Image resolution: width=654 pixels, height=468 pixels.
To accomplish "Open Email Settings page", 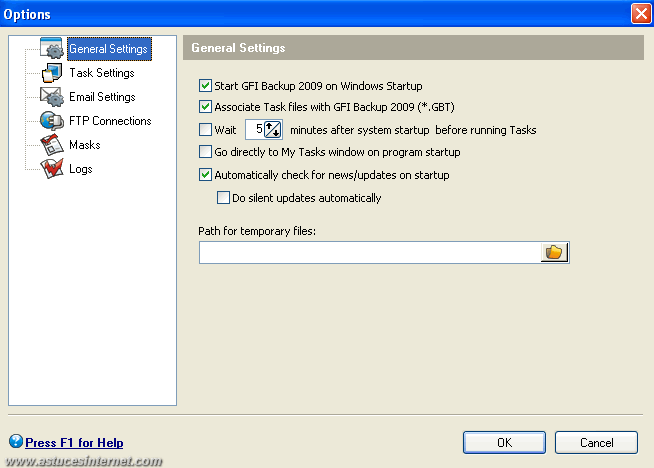I will (x=102, y=97).
